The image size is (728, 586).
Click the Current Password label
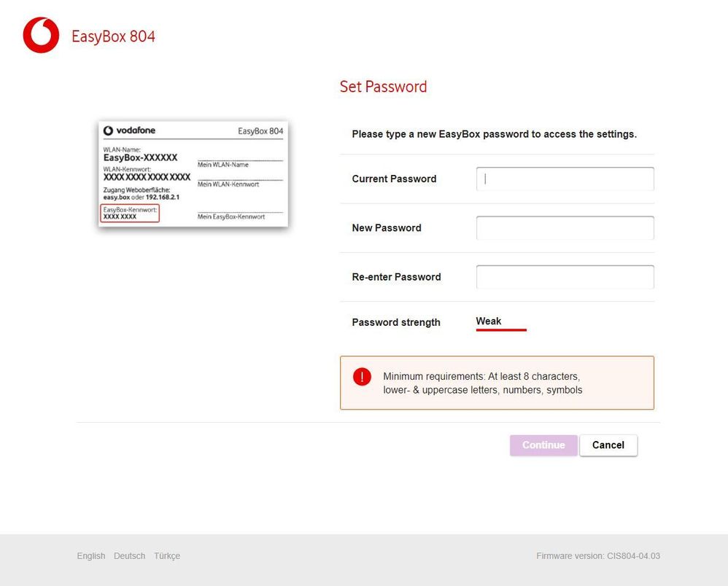394,179
